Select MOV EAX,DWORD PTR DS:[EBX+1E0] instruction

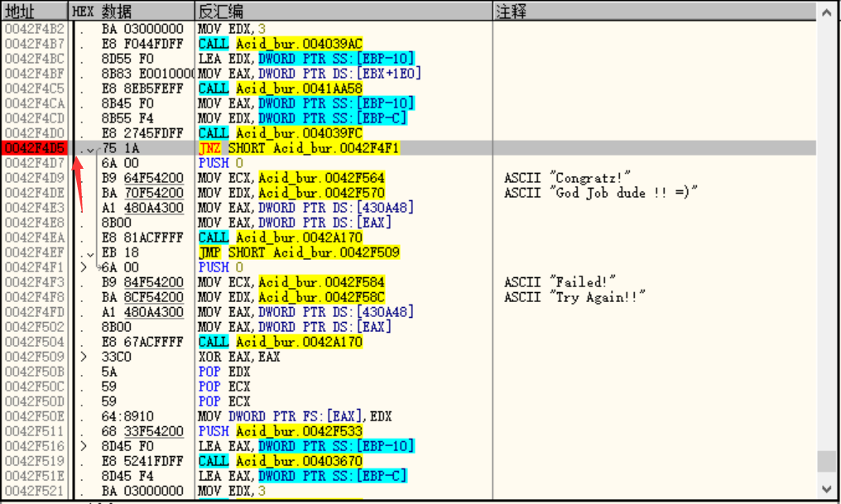point(310,74)
